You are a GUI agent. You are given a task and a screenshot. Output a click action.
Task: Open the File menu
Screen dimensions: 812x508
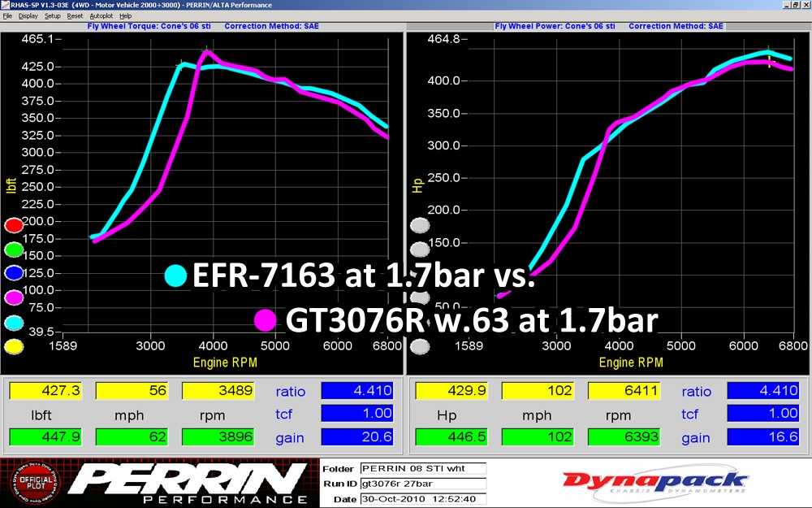tap(7, 16)
